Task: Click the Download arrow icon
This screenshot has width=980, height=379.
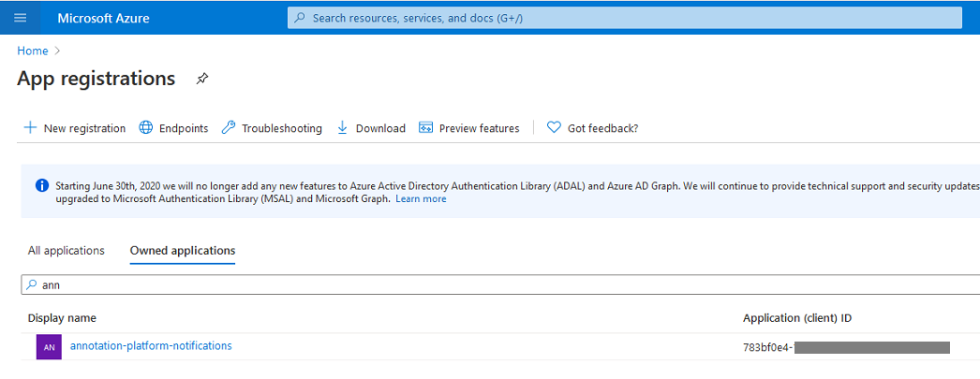Action: [342, 127]
